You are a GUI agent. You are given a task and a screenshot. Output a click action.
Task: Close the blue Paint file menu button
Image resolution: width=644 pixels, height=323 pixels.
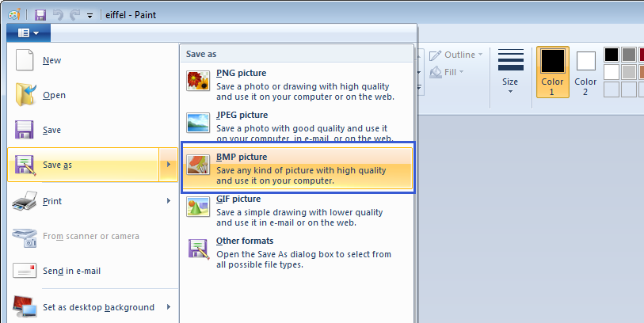pos(29,33)
